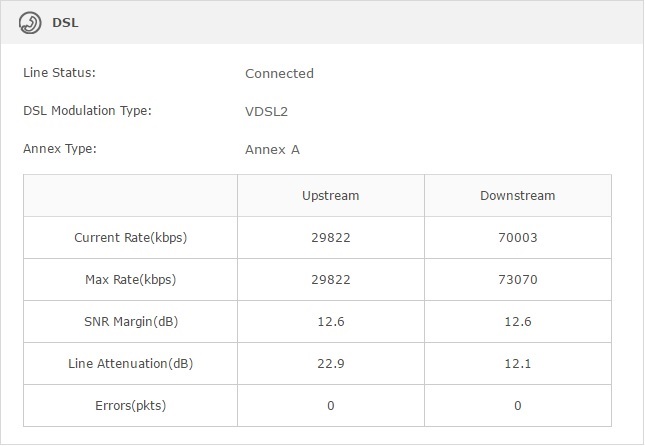This screenshot has width=645, height=446.
Task: Click the Downstream column header
Action: point(517,196)
